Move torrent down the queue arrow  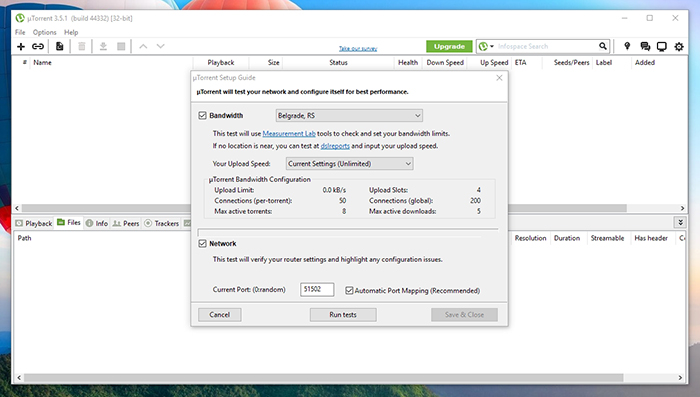click(161, 46)
